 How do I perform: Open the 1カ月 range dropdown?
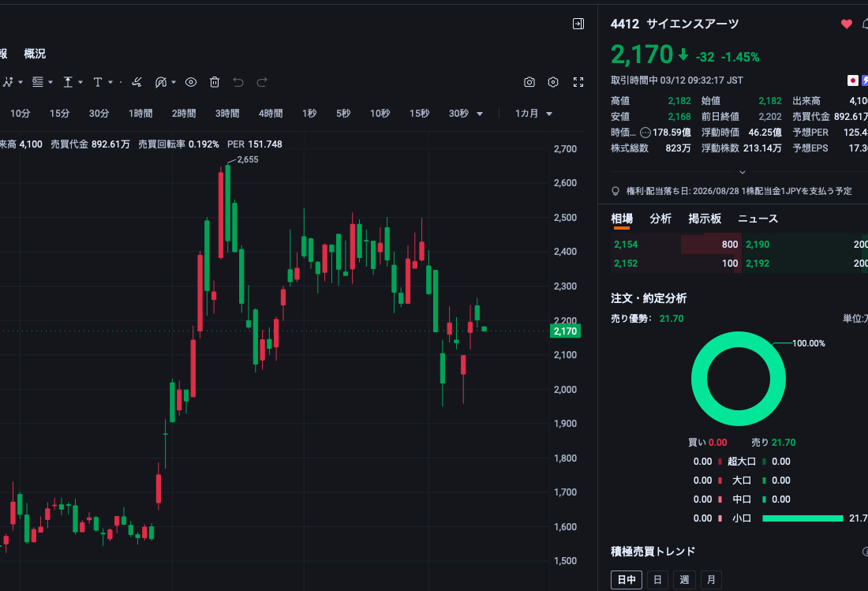tap(533, 114)
